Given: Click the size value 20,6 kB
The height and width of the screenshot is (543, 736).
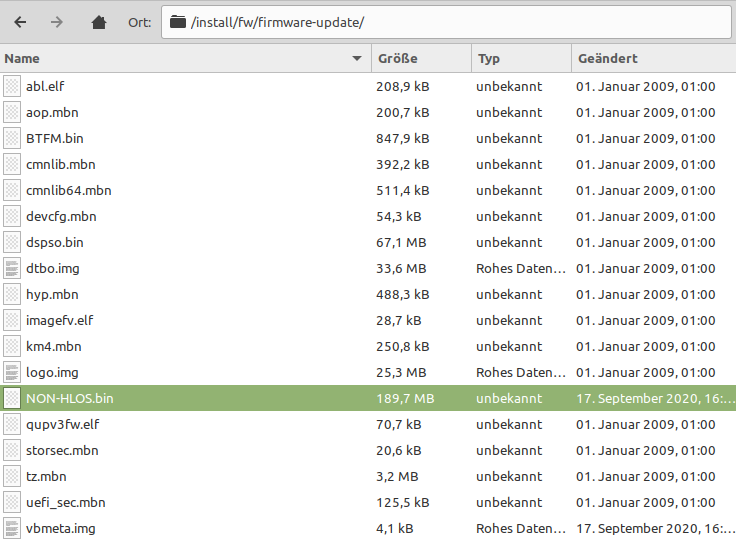Looking at the screenshot, I should 399,451.
